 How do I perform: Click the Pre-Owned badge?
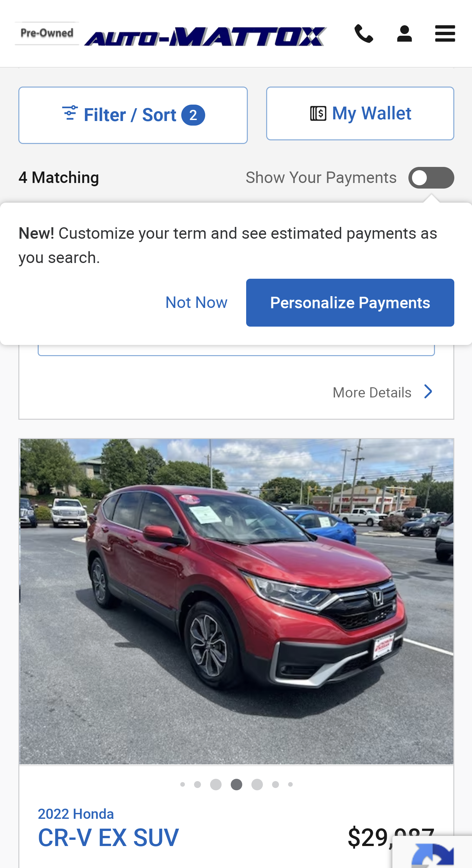47,33
